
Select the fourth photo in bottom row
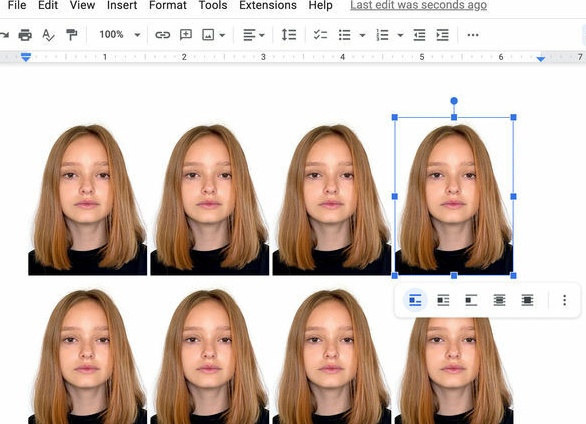click(454, 370)
